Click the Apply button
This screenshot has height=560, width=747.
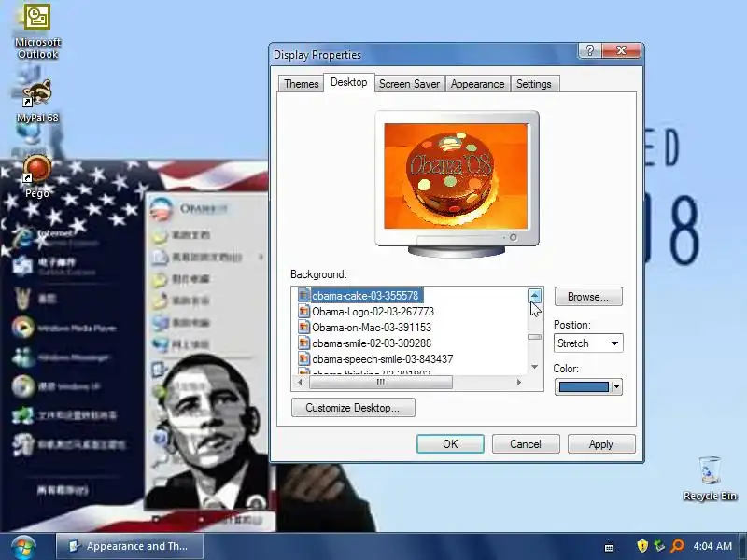pos(601,444)
